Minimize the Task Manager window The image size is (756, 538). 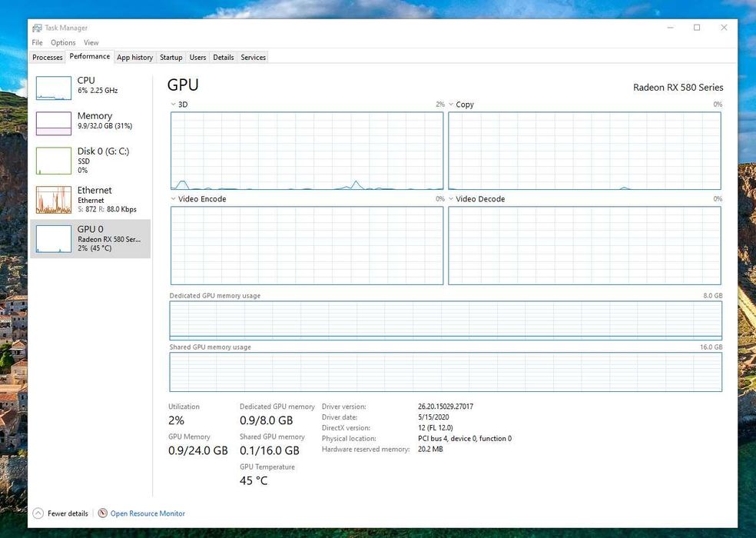670,28
